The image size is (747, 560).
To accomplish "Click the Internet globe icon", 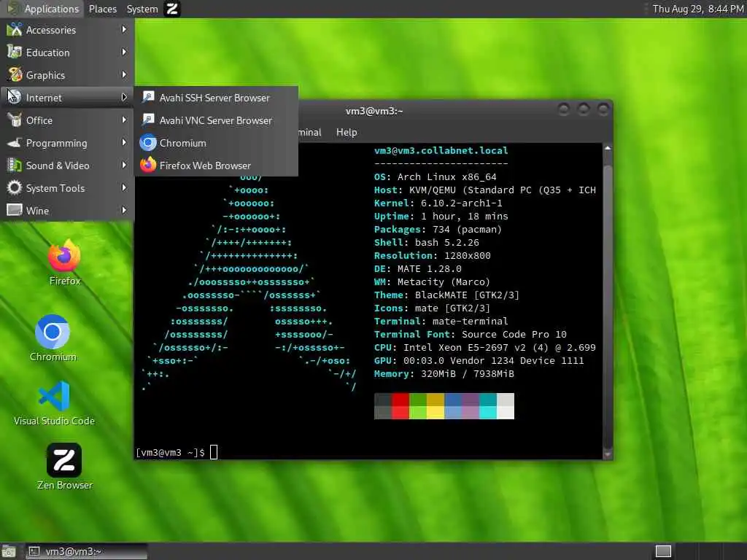I will pyautogui.click(x=15, y=97).
